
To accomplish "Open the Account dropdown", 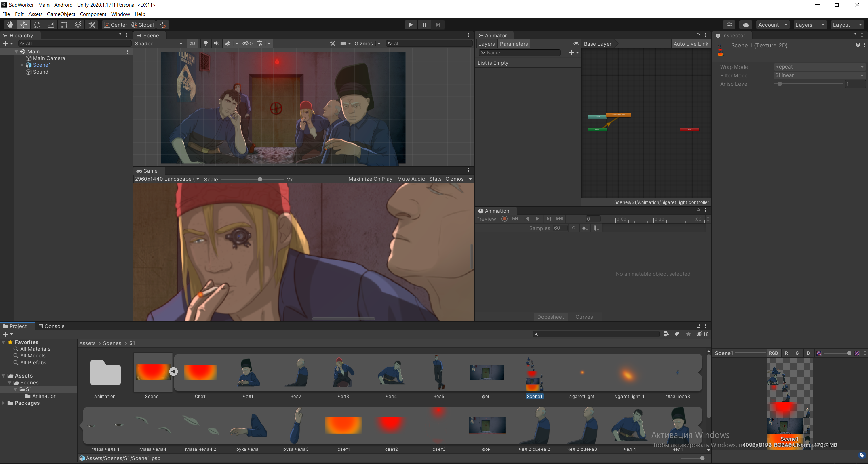I will (773, 25).
